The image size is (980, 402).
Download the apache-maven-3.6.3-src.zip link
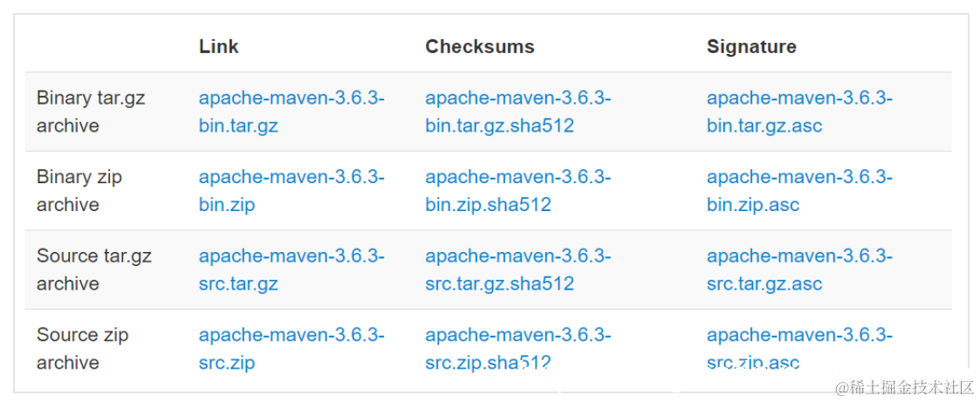(291, 349)
